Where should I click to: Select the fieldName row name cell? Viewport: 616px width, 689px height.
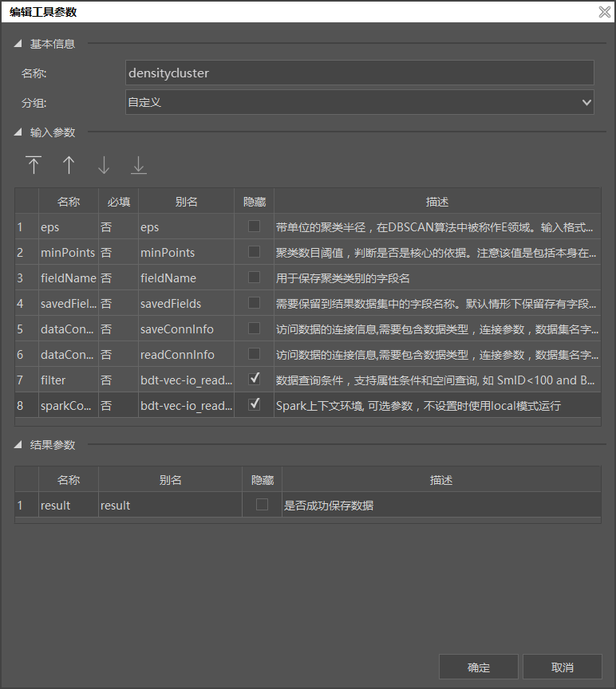[x=68, y=278]
